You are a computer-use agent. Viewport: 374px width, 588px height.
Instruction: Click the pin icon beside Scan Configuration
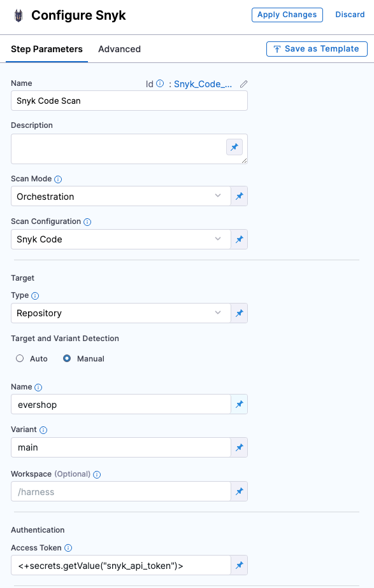239,239
